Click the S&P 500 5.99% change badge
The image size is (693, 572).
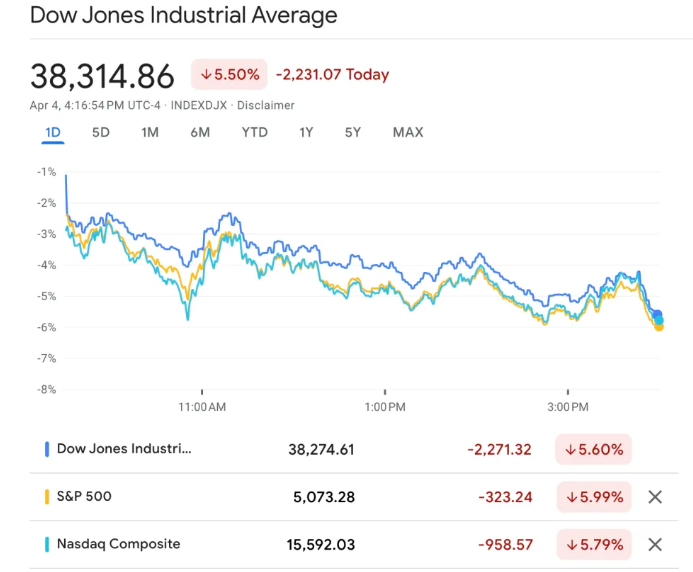click(594, 497)
